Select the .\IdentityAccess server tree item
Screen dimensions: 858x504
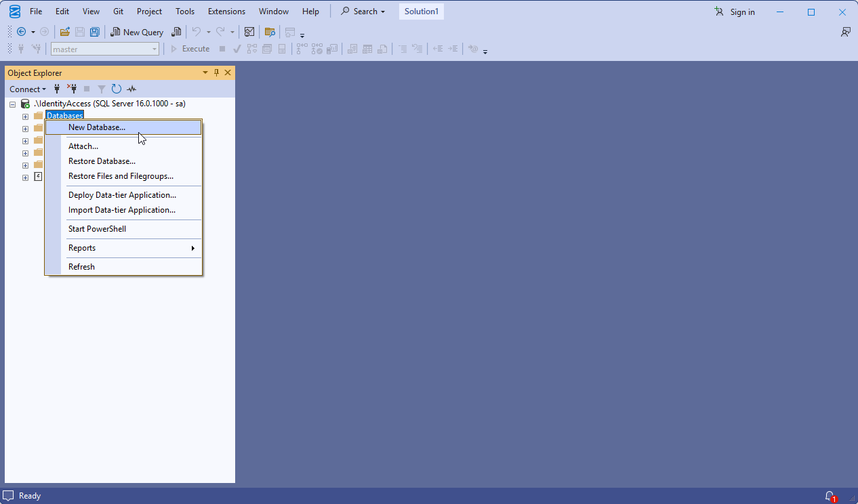click(x=109, y=104)
